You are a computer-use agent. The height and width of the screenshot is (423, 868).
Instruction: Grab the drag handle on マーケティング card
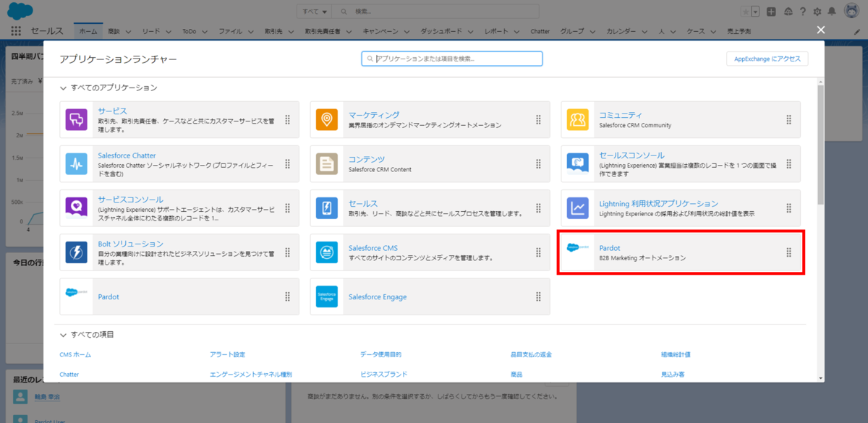tap(538, 119)
